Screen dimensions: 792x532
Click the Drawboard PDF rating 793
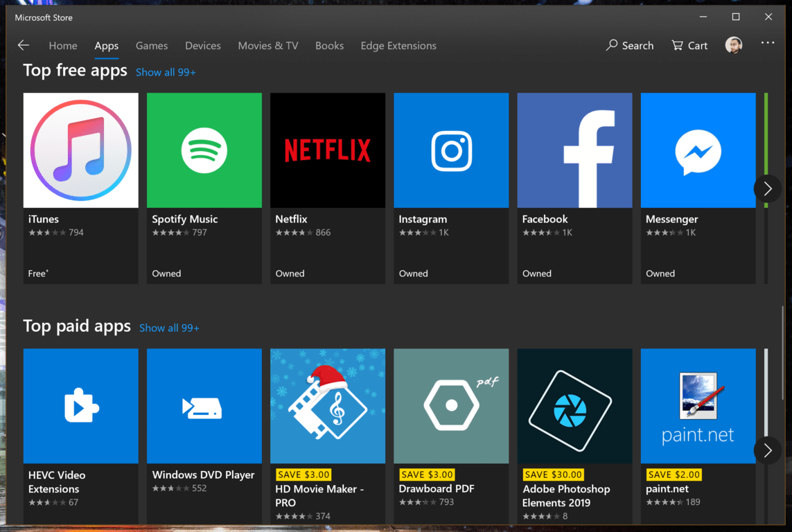click(426, 502)
